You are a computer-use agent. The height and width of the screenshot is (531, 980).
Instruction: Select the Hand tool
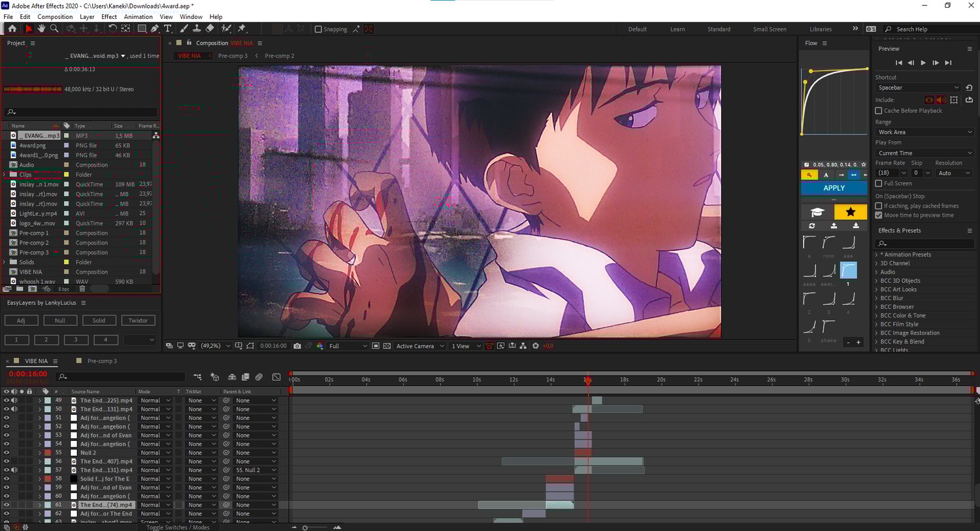click(41, 29)
